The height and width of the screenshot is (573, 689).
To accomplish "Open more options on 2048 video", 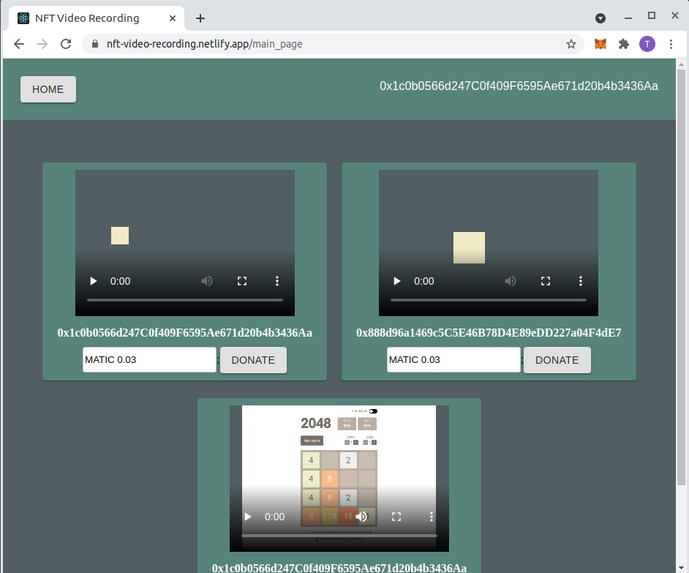I will point(431,516).
